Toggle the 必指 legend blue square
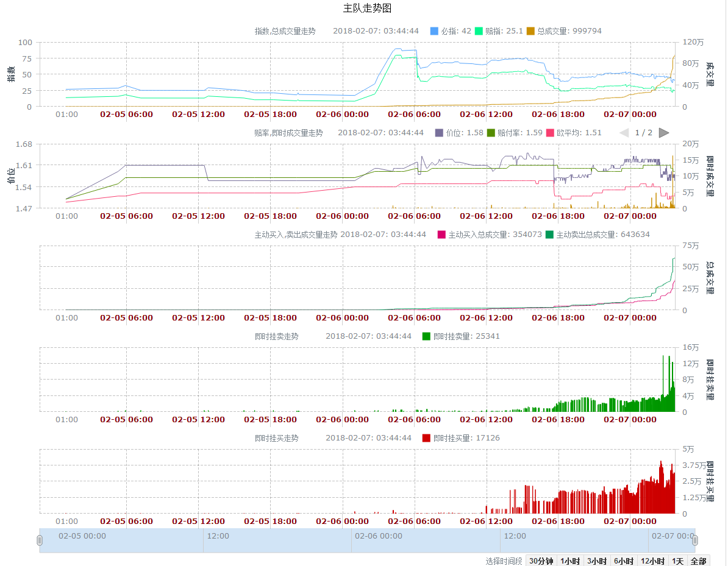 click(434, 31)
